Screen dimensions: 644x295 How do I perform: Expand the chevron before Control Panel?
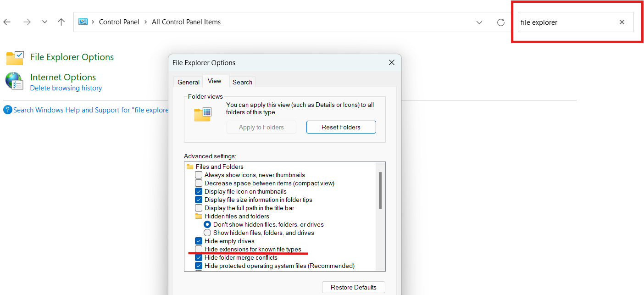[x=93, y=22]
